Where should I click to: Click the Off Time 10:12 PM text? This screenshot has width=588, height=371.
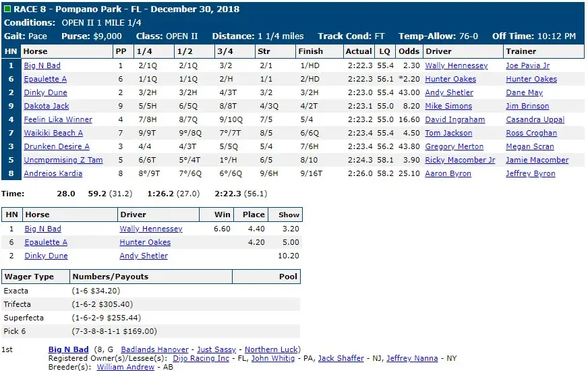534,36
